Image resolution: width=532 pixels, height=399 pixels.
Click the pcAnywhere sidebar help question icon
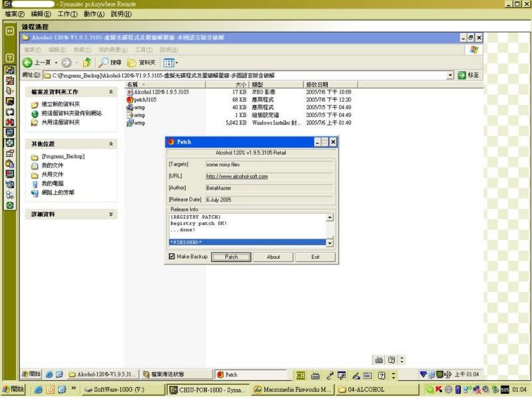tap(9, 58)
